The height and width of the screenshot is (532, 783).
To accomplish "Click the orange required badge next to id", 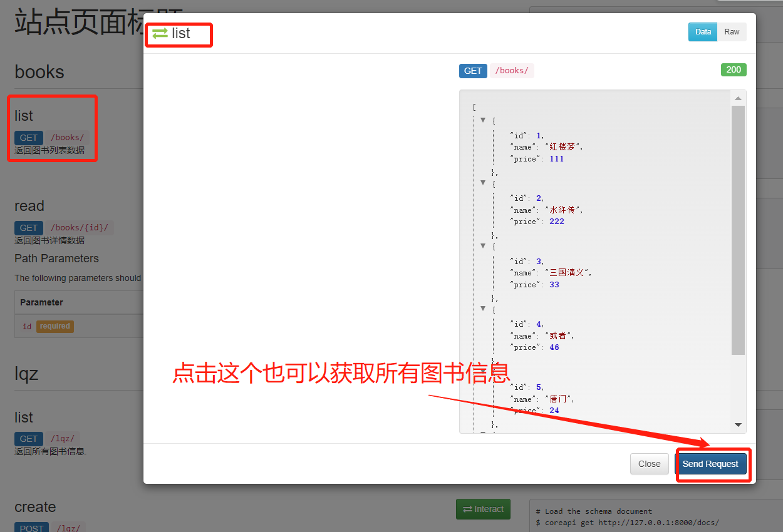I will pyautogui.click(x=55, y=326).
